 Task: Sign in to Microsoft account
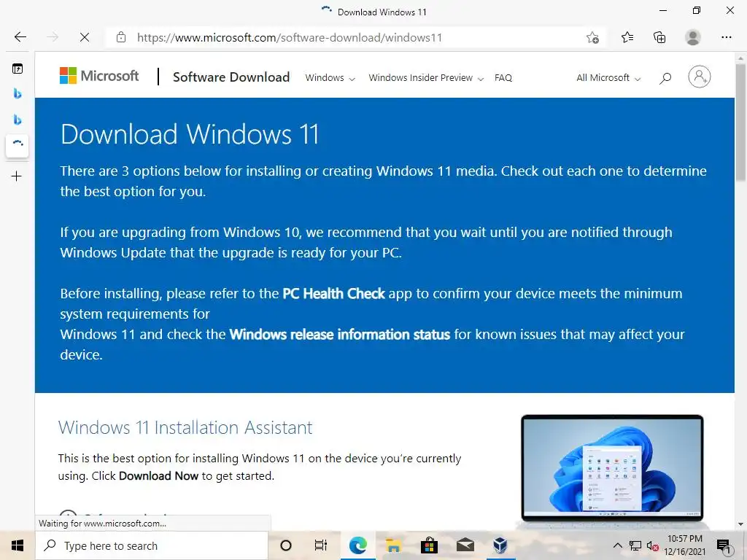point(699,77)
